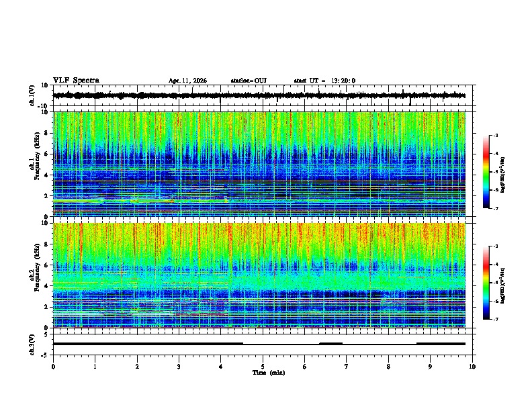
Task: Click the "4" tick on the Time axis
Action: pos(221,367)
